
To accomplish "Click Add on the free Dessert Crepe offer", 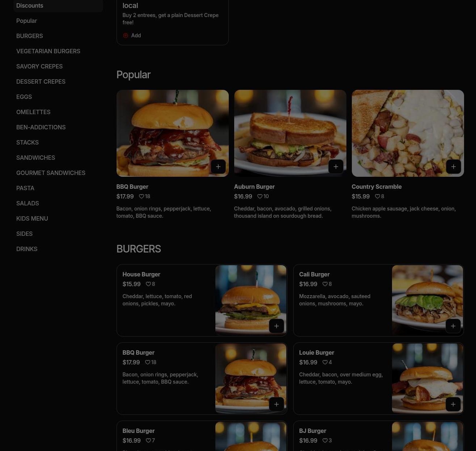I will 132,36.
